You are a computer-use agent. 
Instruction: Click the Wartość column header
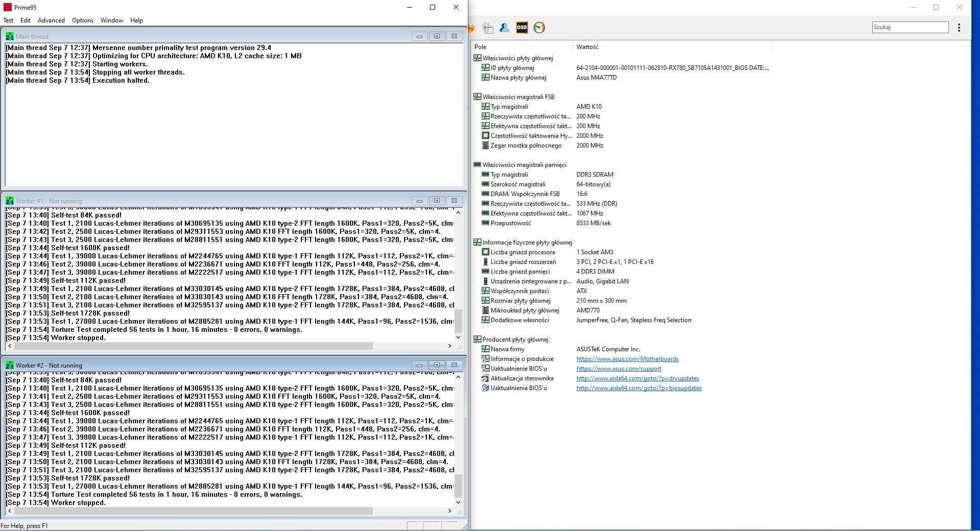[x=672, y=46]
